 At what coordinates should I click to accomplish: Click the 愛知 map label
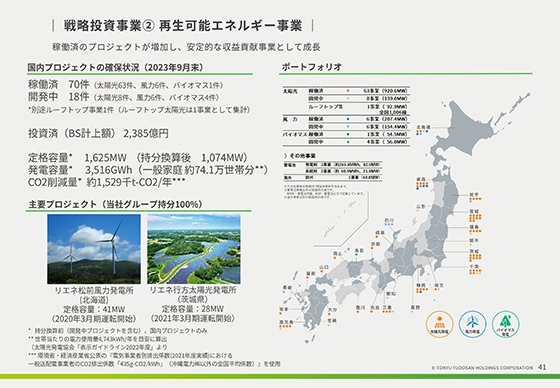[x=391, y=294]
